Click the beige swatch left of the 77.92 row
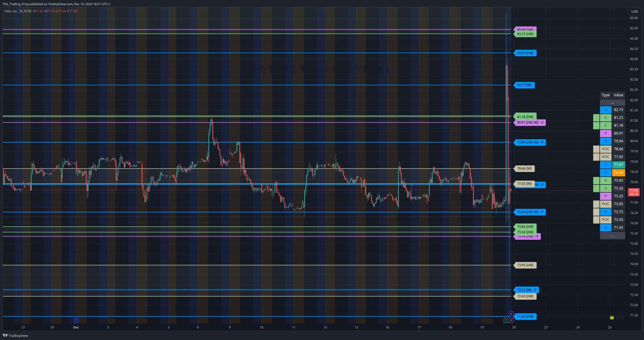 point(597,157)
